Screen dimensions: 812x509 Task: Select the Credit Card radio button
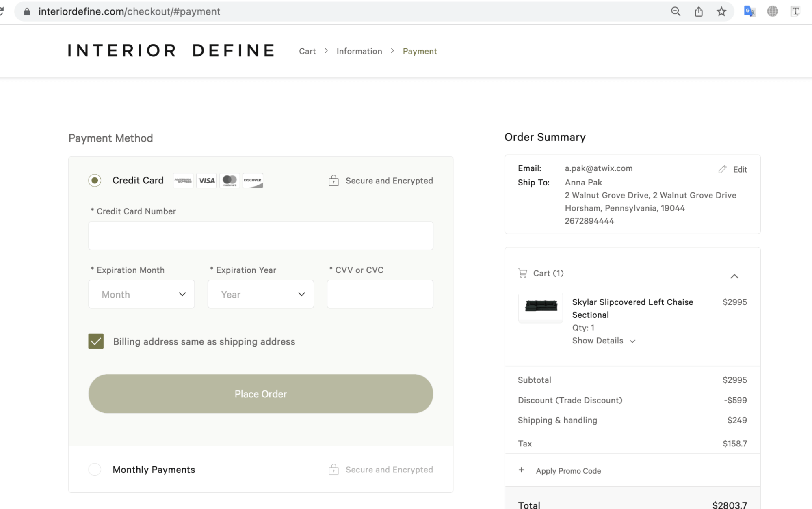point(95,180)
